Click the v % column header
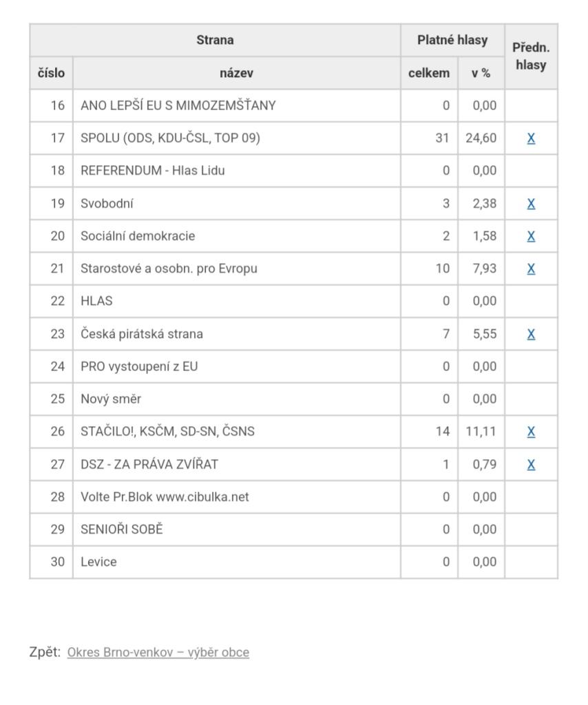This screenshot has height=705, width=588. coord(481,73)
